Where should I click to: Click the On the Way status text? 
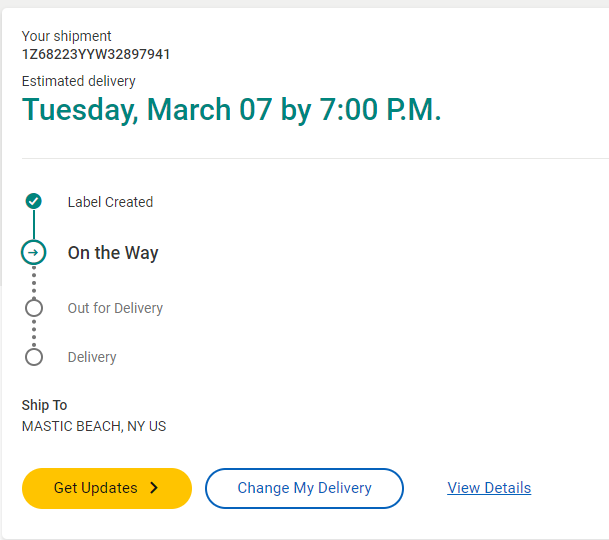point(113,253)
